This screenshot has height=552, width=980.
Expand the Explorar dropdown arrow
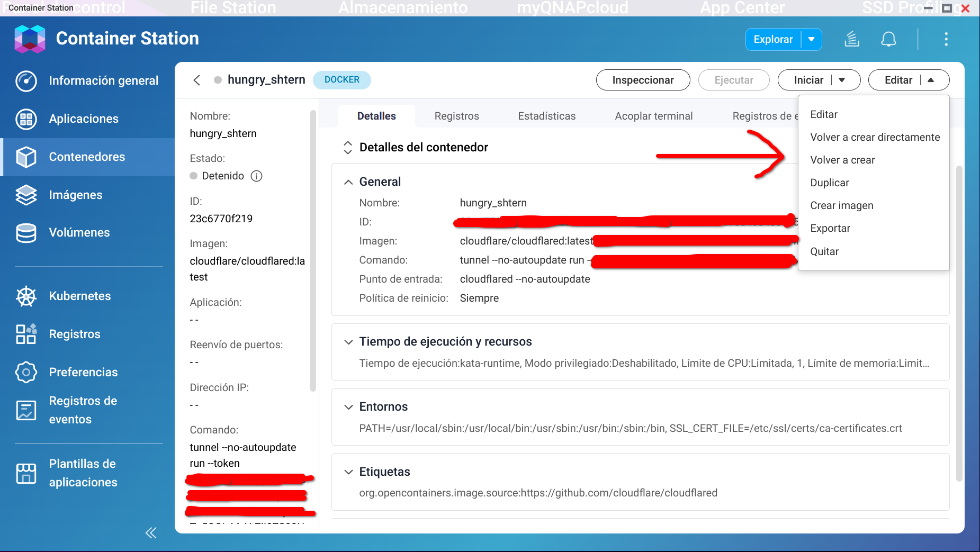(x=811, y=39)
